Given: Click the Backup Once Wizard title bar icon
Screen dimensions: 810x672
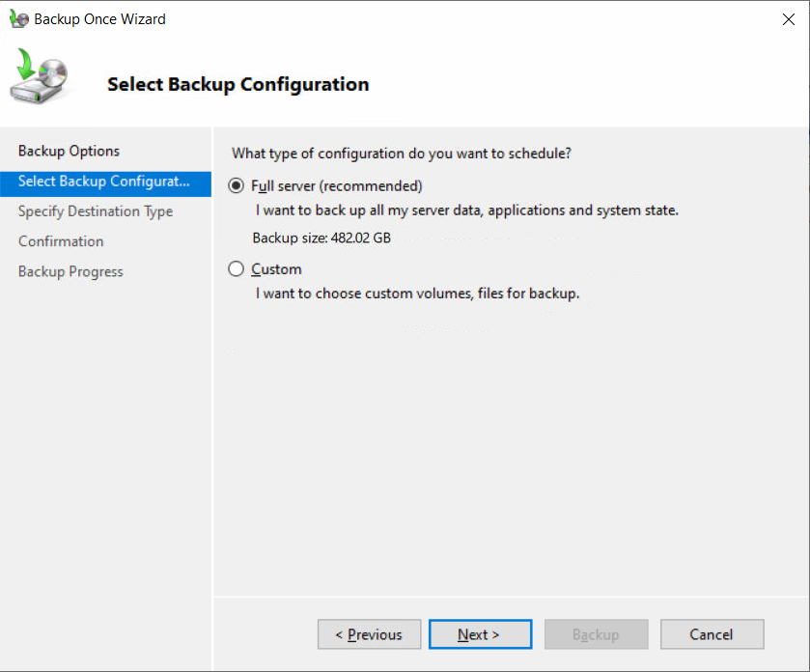Looking at the screenshot, I should 19,18.
